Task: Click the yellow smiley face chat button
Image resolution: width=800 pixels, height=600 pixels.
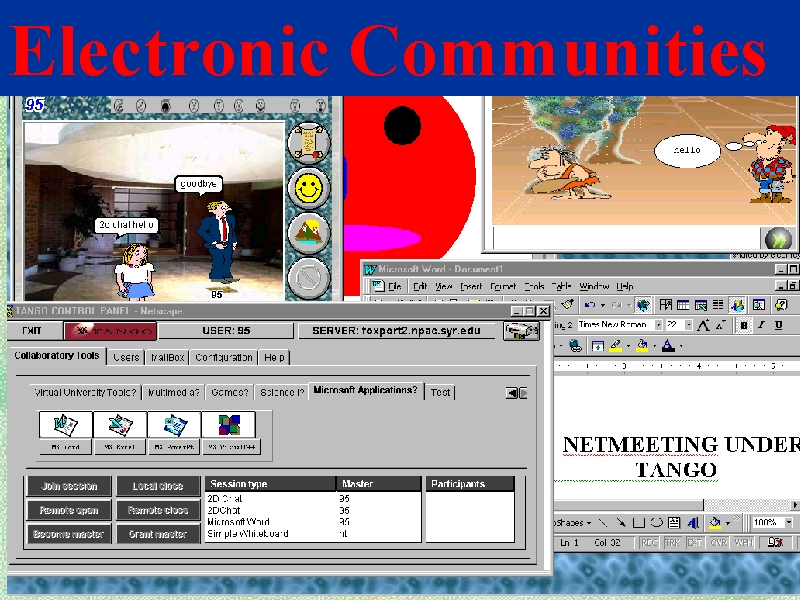Action: click(309, 188)
